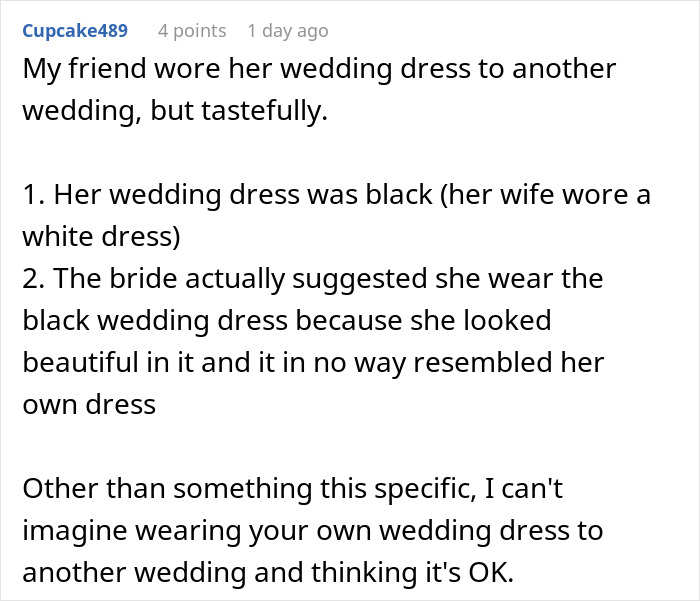
Task: Click the line "beautiful in it and it in no way"
Action: [x=312, y=362]
